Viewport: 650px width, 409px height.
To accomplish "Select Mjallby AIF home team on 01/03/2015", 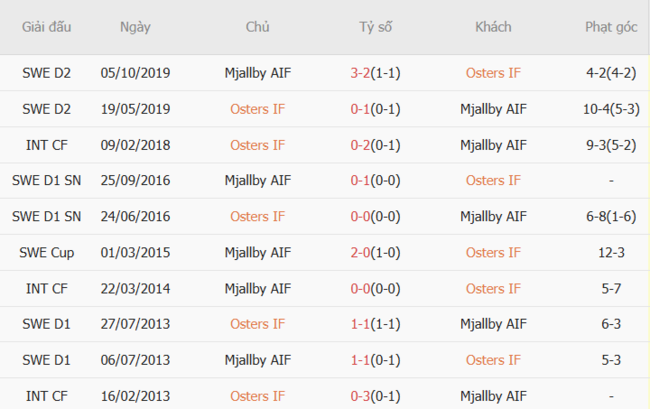I will click(257, 252).
